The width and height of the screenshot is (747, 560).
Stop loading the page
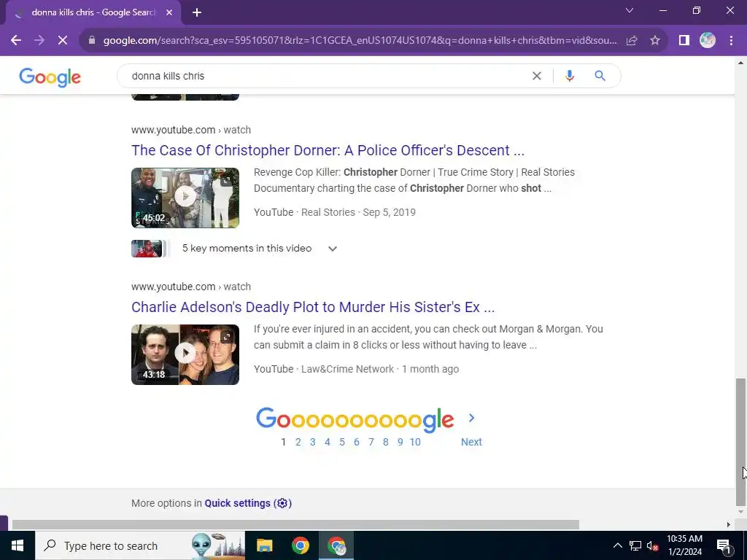[63, 41]
